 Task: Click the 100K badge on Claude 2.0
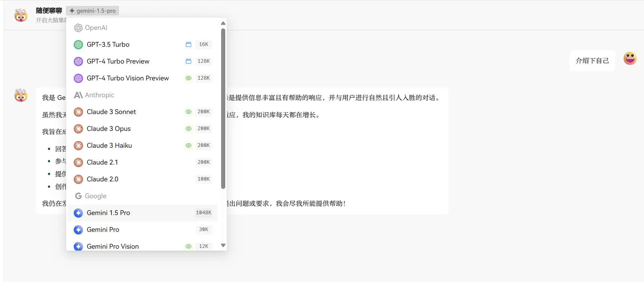pyautogui.click(x=204, y=179)
